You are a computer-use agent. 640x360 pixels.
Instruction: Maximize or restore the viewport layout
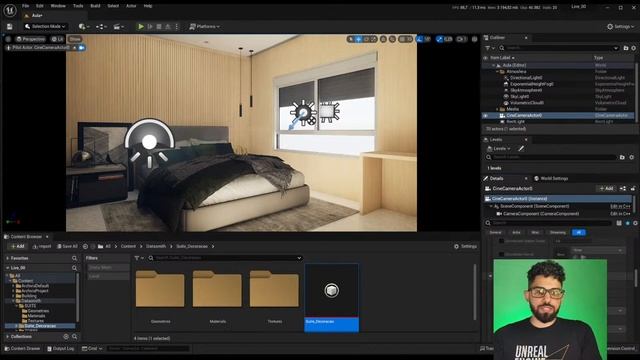point(474,39)
